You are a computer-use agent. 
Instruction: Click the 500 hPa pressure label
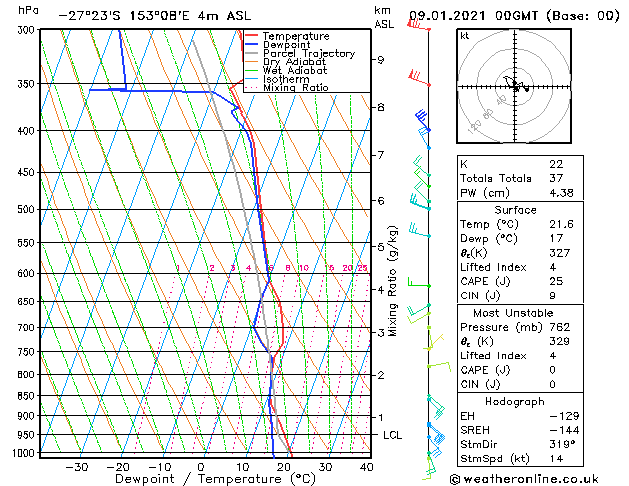(x=28, y=209)
